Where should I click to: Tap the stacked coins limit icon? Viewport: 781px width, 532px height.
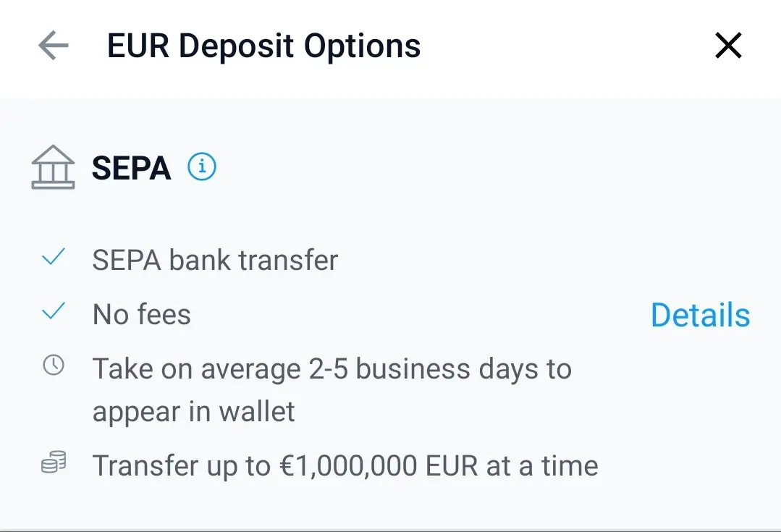(x=54, y=462)
